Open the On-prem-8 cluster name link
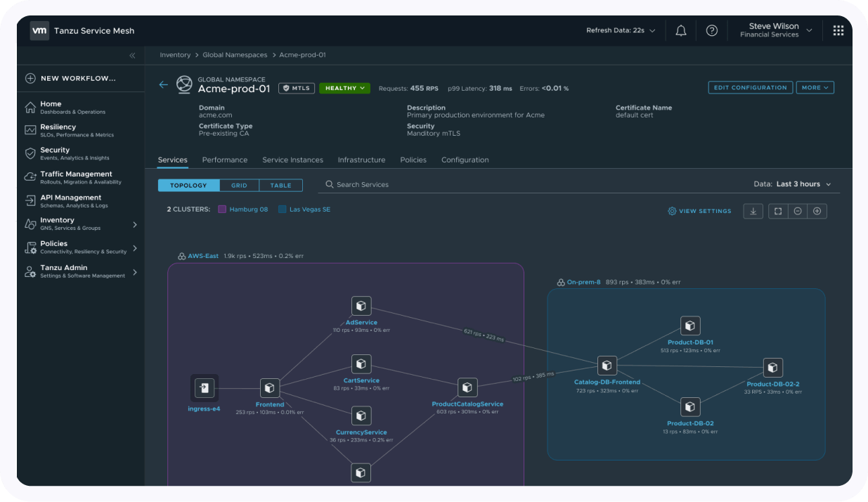Image resolution: width=868 pixels, height=502 pixels. pyautogui.click(x=584, y=283)
